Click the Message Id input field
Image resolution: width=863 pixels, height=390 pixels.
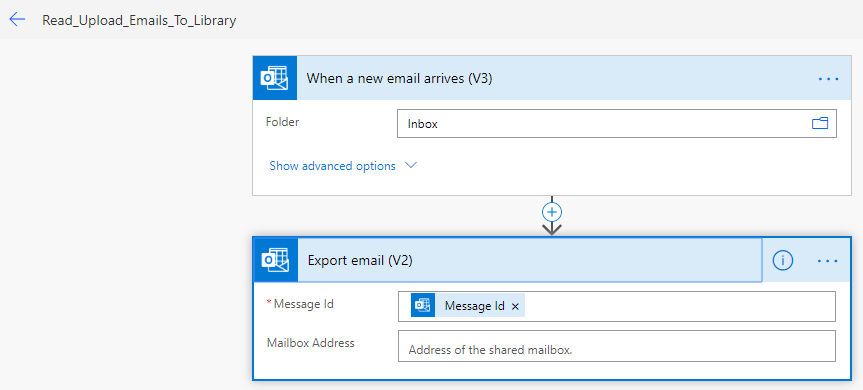coord(616,306)
